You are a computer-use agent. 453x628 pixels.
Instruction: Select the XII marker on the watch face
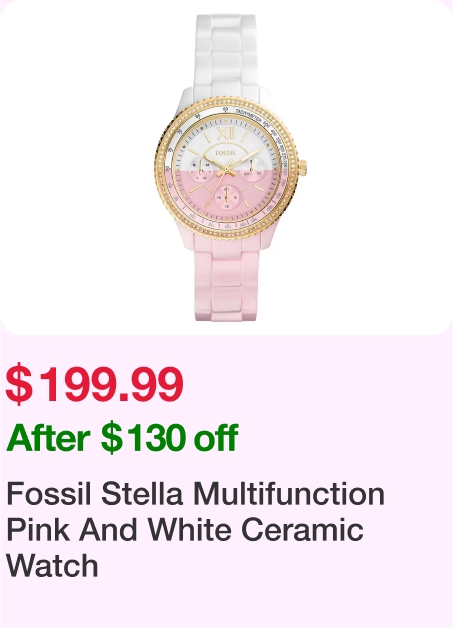click(x=226, y=134)
